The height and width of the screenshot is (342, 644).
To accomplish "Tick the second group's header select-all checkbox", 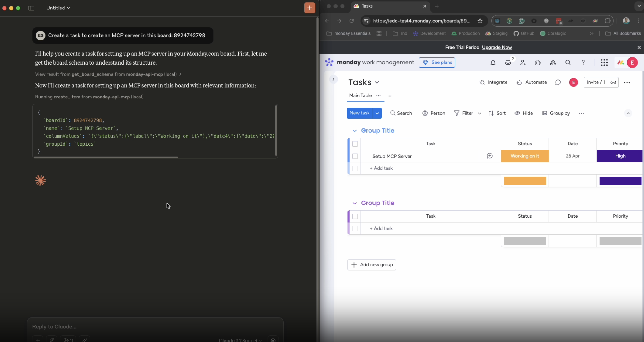I will point(355,216).
